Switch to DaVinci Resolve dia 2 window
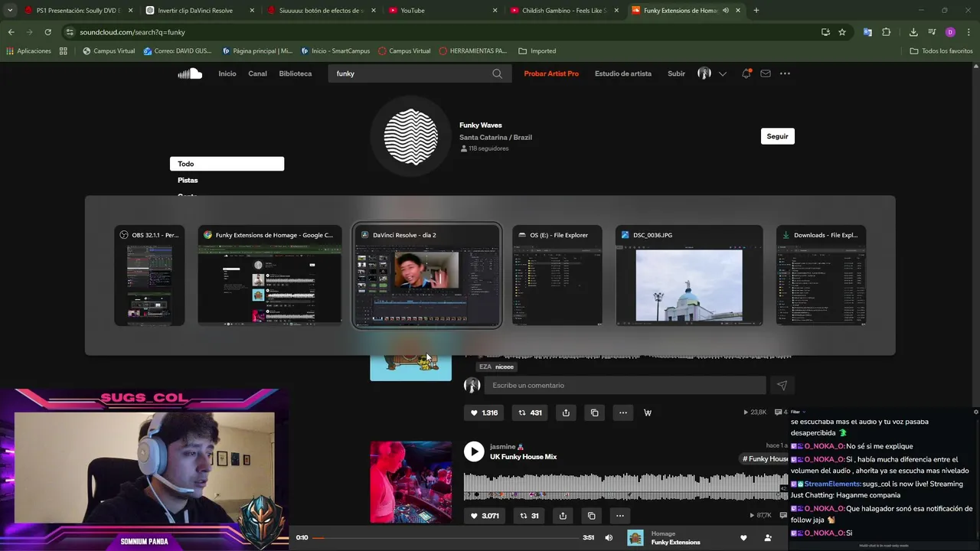 pyautogui.click(x=426, y=275)
